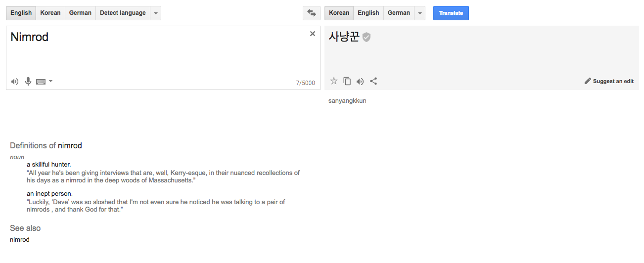Select German as target language
Viewport: 644px width, 263px height.
tap(399, 13)
